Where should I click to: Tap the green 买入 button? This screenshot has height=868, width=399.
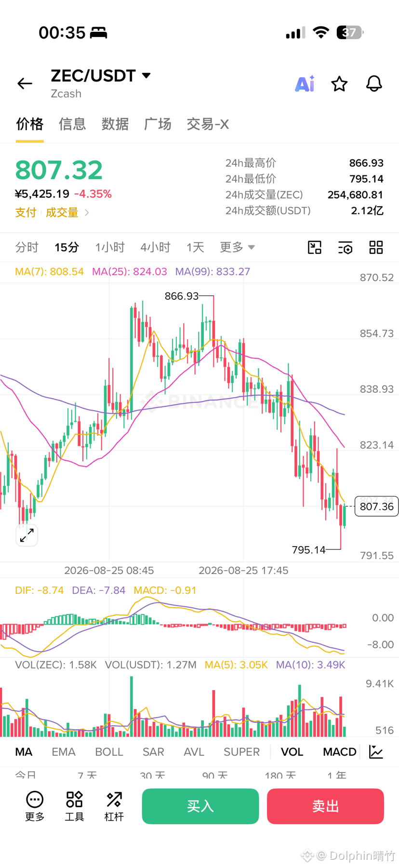tap(200, 806)
